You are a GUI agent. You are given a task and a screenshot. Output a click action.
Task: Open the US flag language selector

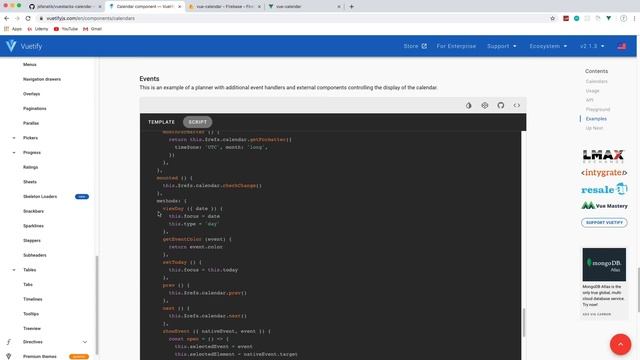click(622, 46)
